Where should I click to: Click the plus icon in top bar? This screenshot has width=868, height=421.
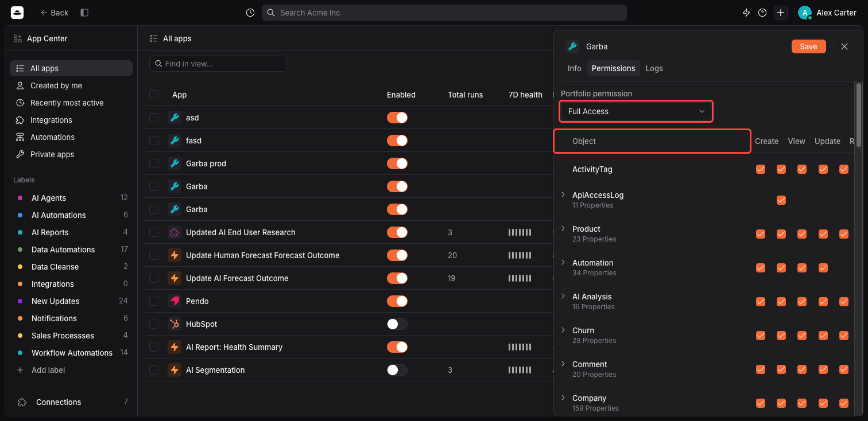click(x=780, y=13)
